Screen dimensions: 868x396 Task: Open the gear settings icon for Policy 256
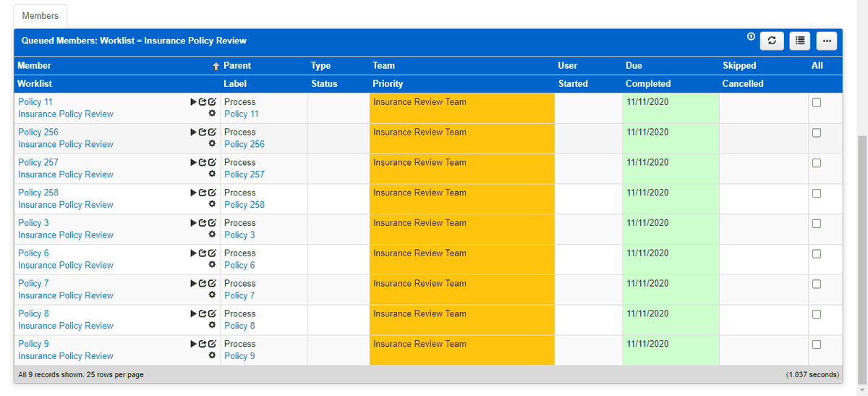[212, 144]
